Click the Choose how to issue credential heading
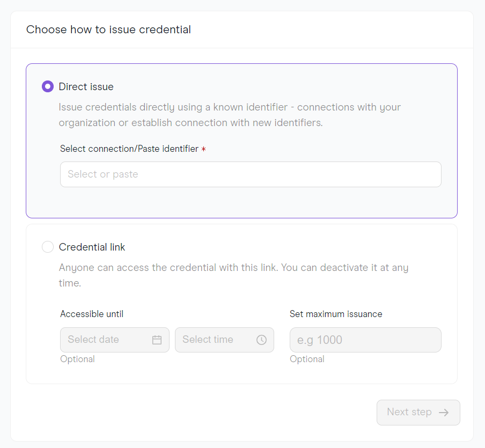 click(x=108, y=30)
